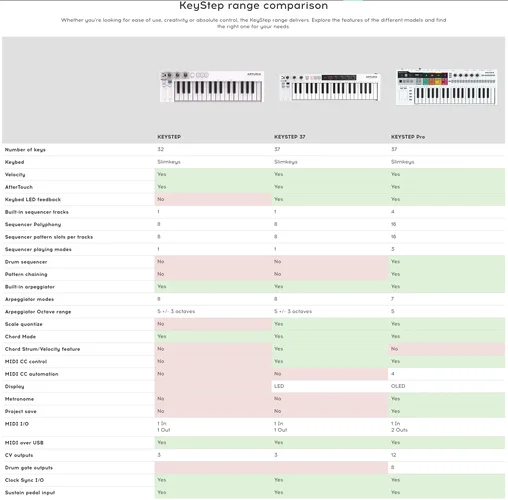
Task: Click the KeyStep 37 keyboard product image
Action: 329,87
